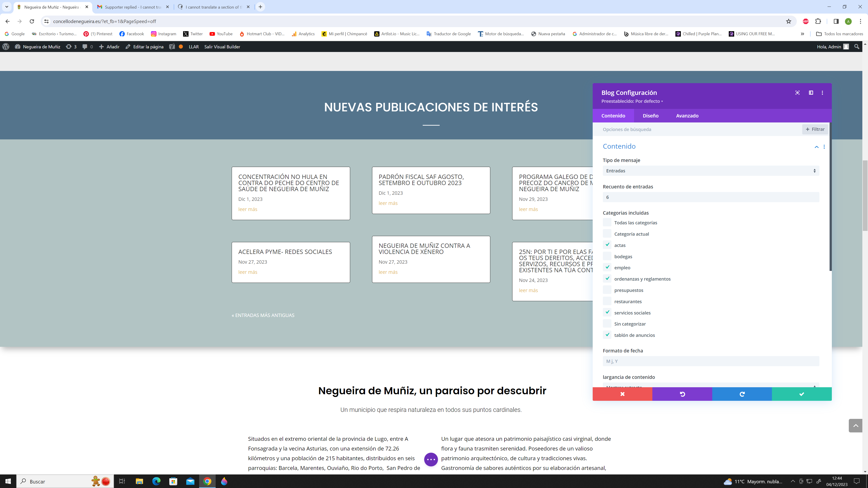Screen dimensions: 868x488
Task: Open the Tipo de mensaje dropdown
Action: [x=711, y=171]
